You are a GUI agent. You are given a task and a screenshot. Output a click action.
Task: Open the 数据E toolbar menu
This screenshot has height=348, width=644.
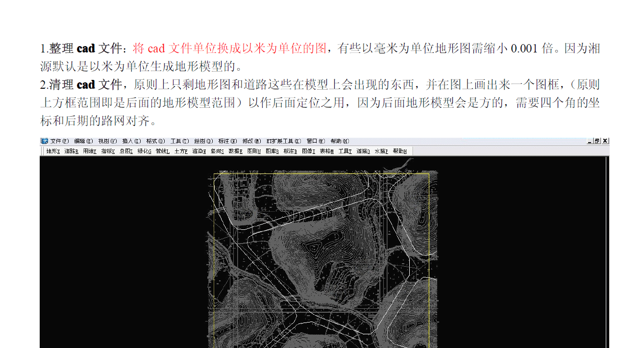(235, 151)
